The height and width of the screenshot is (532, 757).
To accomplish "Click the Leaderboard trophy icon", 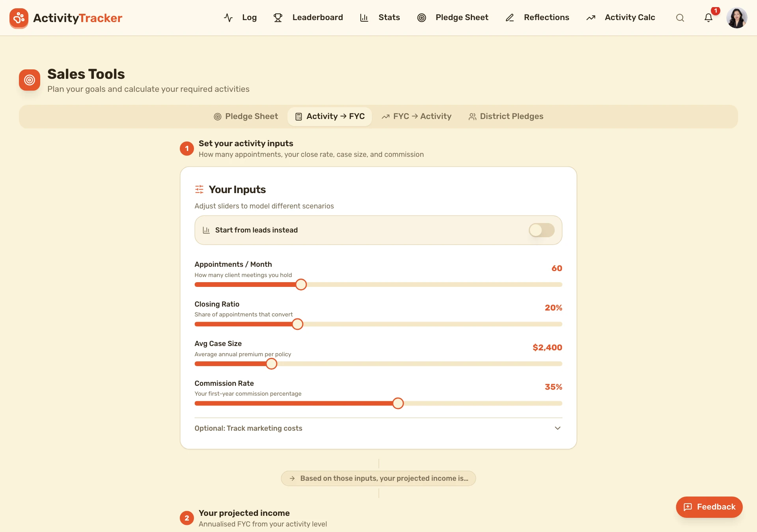I will [278, 18].
